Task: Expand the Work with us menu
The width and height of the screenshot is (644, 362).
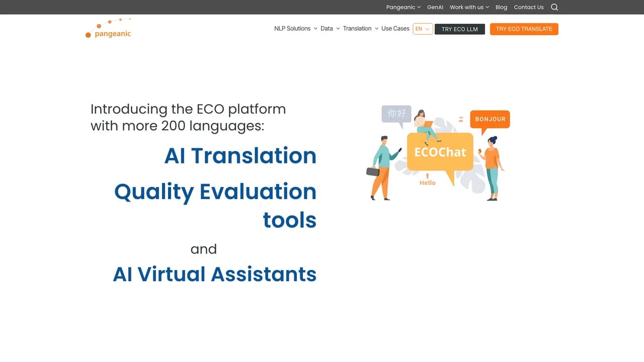Action: point(469,7)
